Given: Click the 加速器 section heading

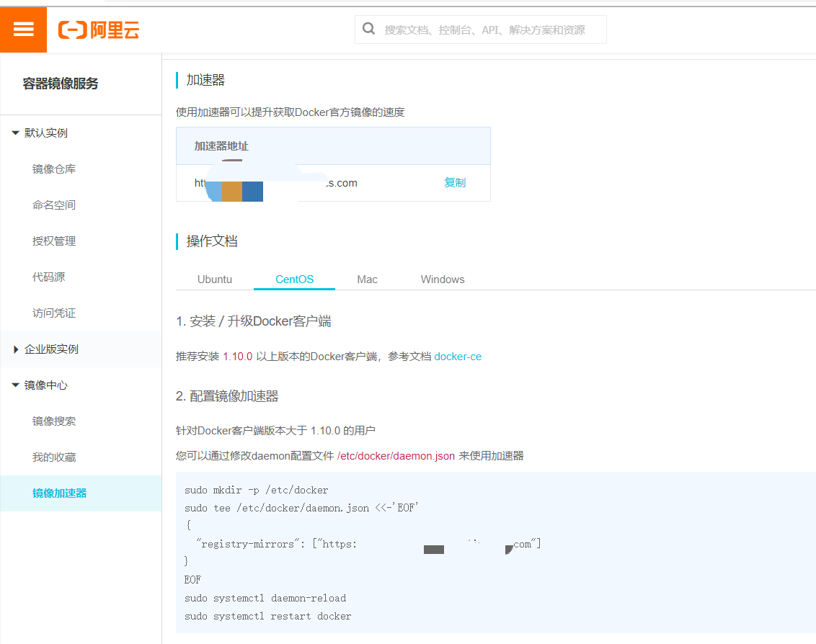Looking at the screenshot, I should pos(205,80).
